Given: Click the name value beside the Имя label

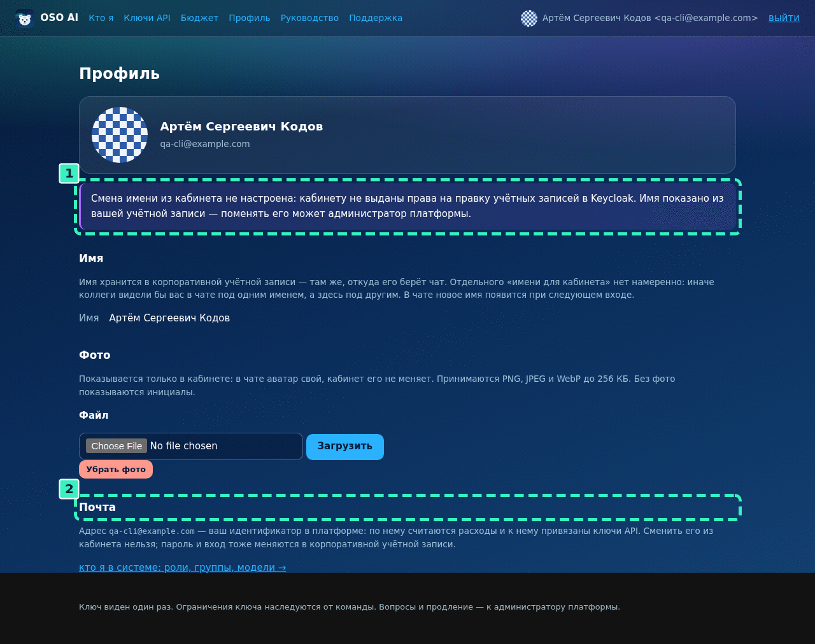Looking at the screenshot, I should coord(169,318).
